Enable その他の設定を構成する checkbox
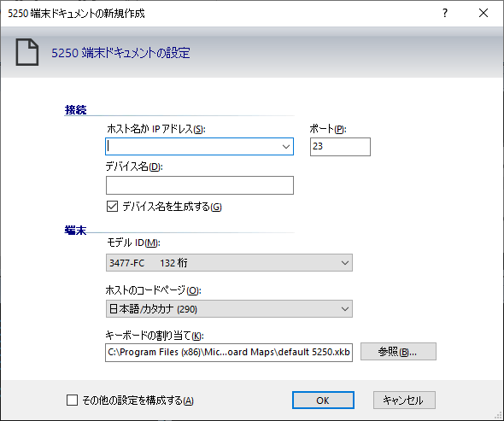 72,401
